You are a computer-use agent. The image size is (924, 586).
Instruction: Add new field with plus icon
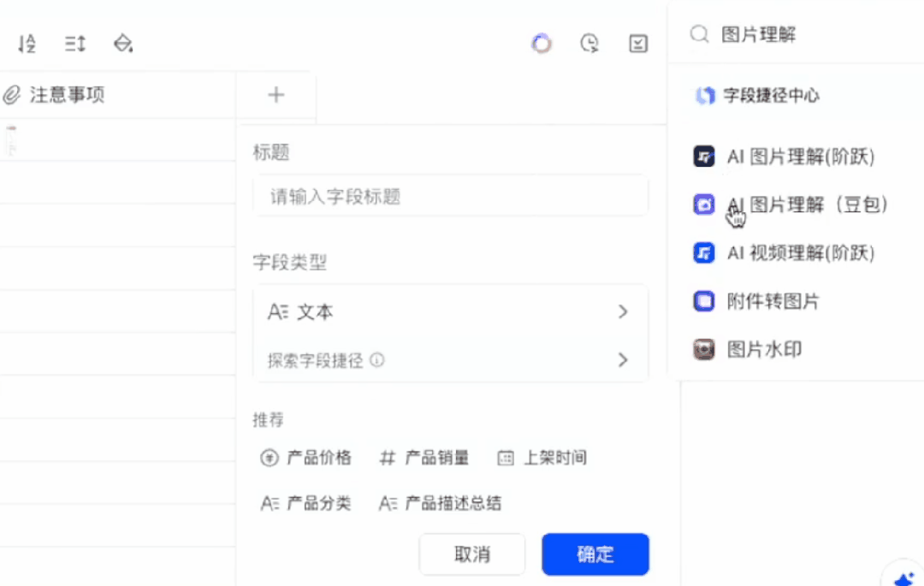(x=275, y=95)
